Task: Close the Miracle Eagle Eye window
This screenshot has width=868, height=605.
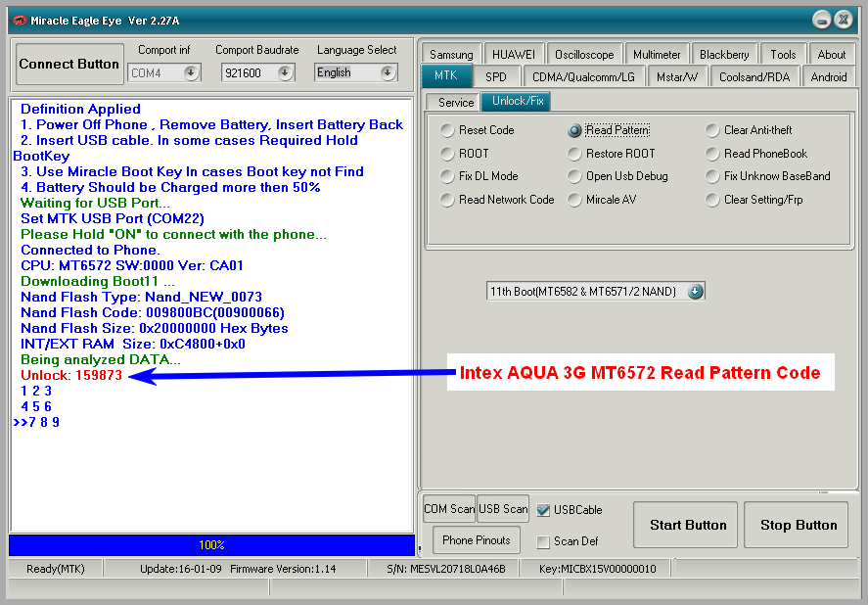Action: [x=844, y=20]
